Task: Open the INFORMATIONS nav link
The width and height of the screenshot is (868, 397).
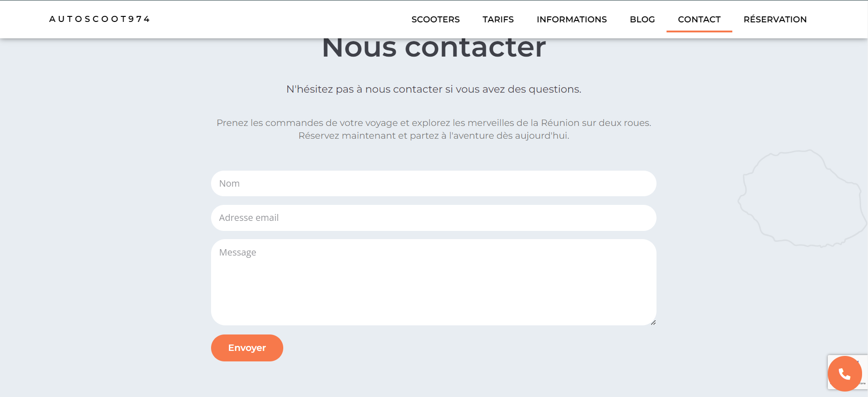Action: [x=572, y=20]
